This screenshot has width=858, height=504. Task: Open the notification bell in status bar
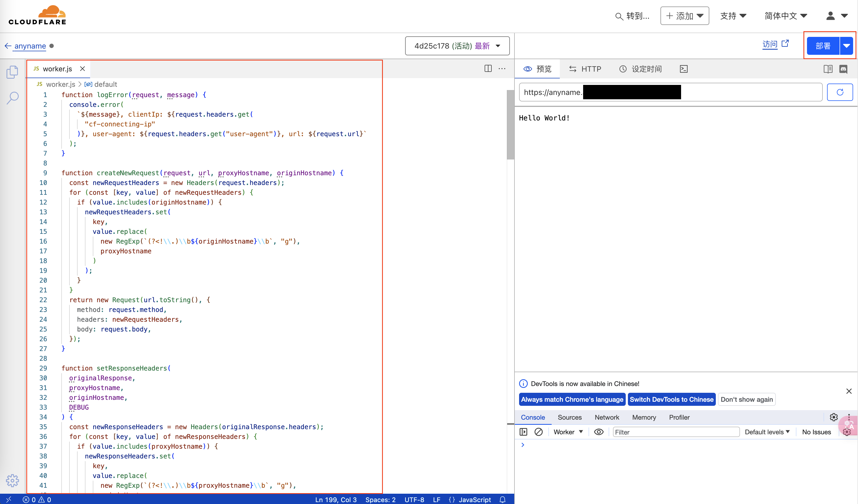pyautogui.click(x=503, y=499)
